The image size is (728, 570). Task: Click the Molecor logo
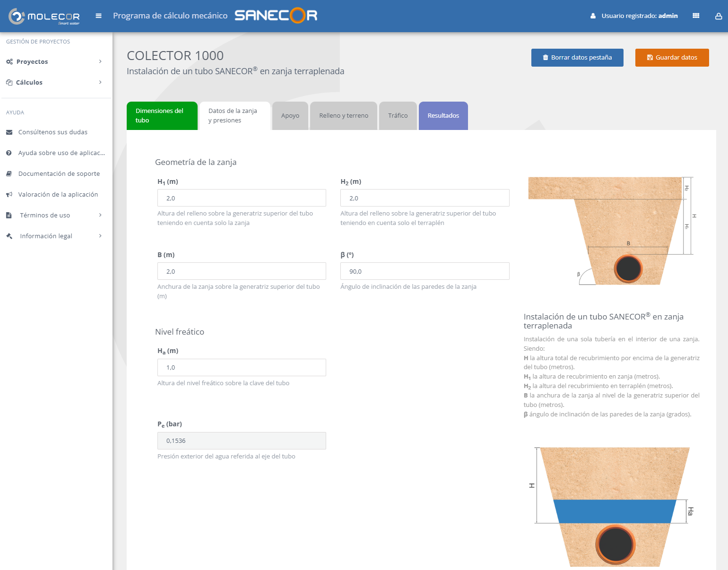[x=44, y=16]
